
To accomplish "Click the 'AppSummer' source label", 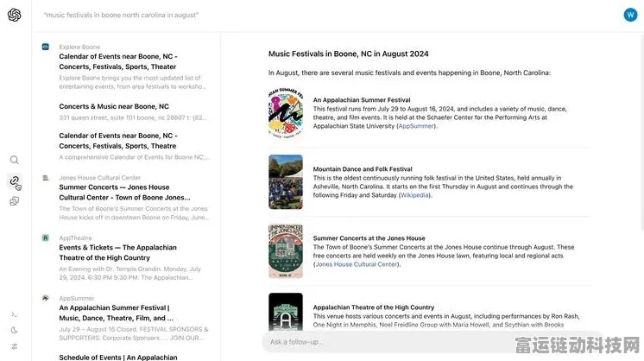I will coord(76,298).
